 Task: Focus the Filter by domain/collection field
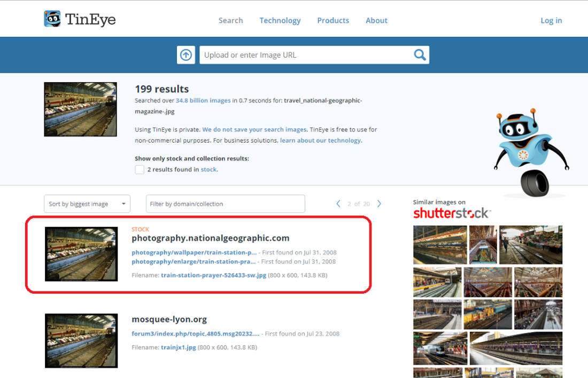coord(226,204)
